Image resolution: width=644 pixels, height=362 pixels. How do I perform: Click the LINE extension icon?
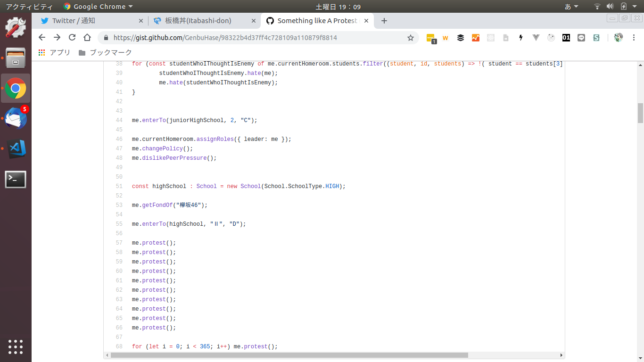coord(581,38)
